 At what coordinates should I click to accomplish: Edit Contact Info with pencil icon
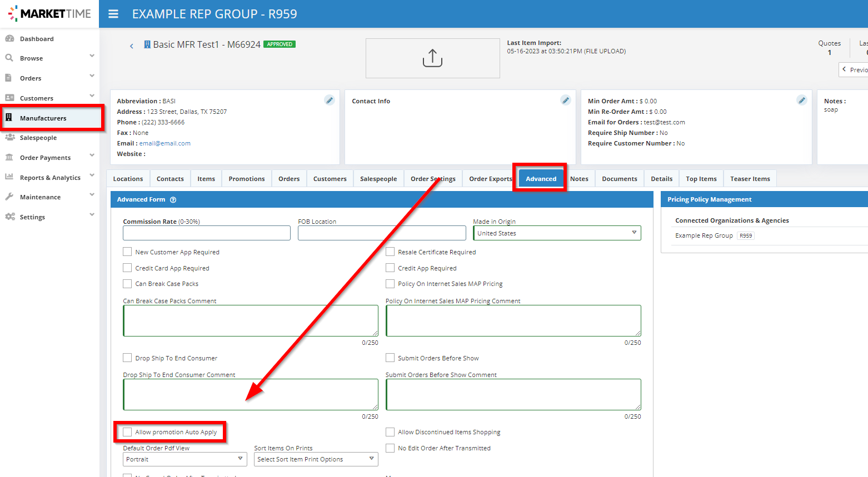[566, 100]
